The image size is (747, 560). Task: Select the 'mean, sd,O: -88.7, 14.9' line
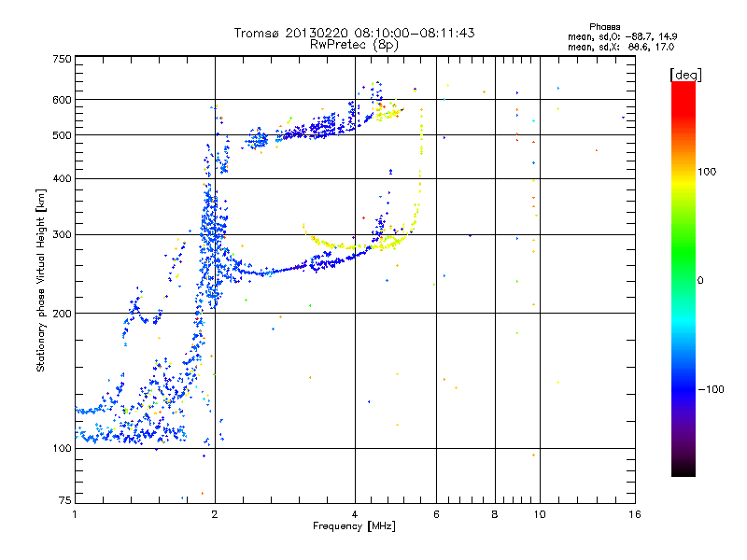[x=622, y=36]
